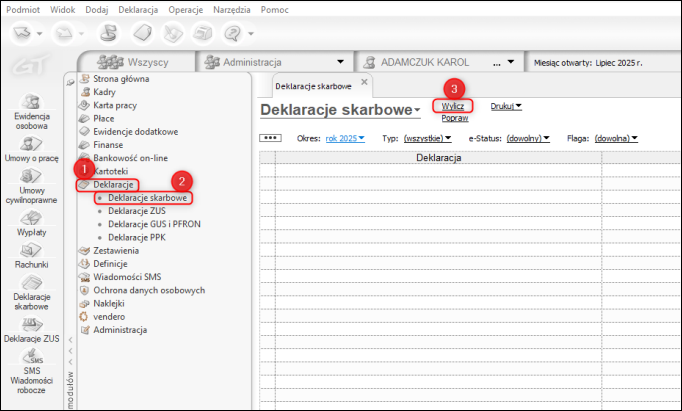Open e-Status filter (dowolny)
The image size is (682, 411).
(x=528, y=138)
